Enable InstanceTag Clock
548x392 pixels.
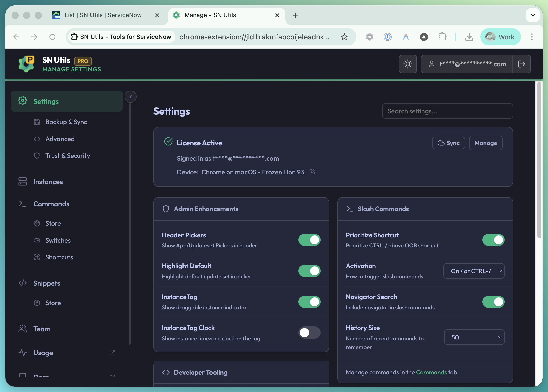click(x=309, y=333)
